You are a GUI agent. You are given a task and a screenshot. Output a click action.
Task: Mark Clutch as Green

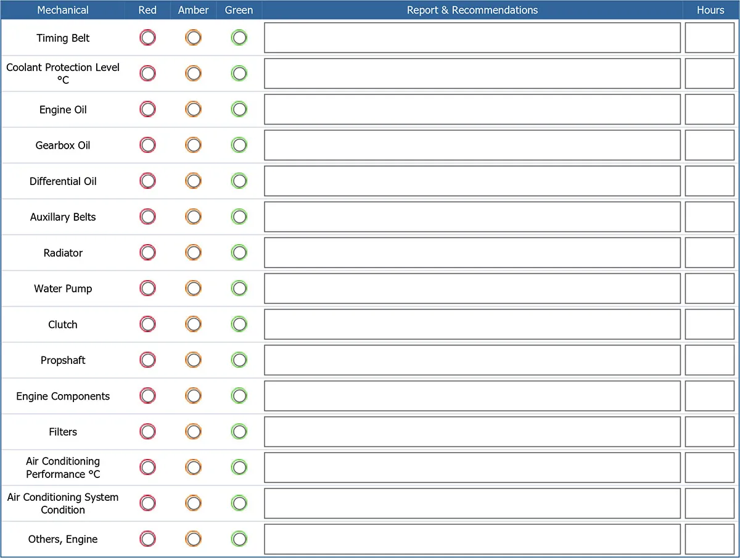(x=239, y=324)
